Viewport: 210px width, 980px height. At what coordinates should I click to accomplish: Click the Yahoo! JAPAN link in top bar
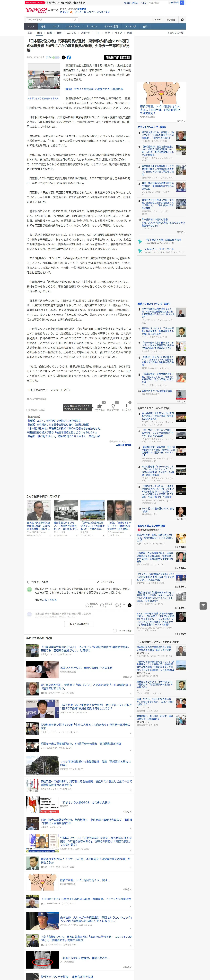[131, 3]
